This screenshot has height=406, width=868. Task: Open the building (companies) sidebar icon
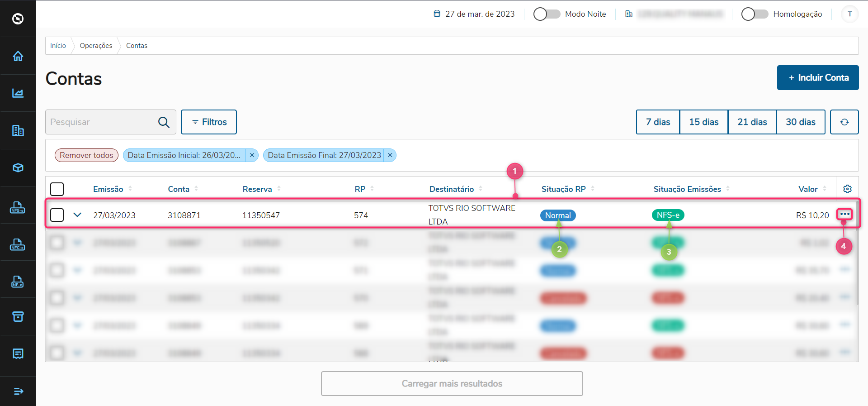click(18, 131)
